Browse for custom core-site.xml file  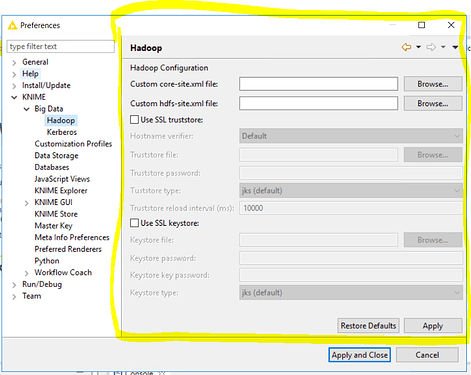433,84
